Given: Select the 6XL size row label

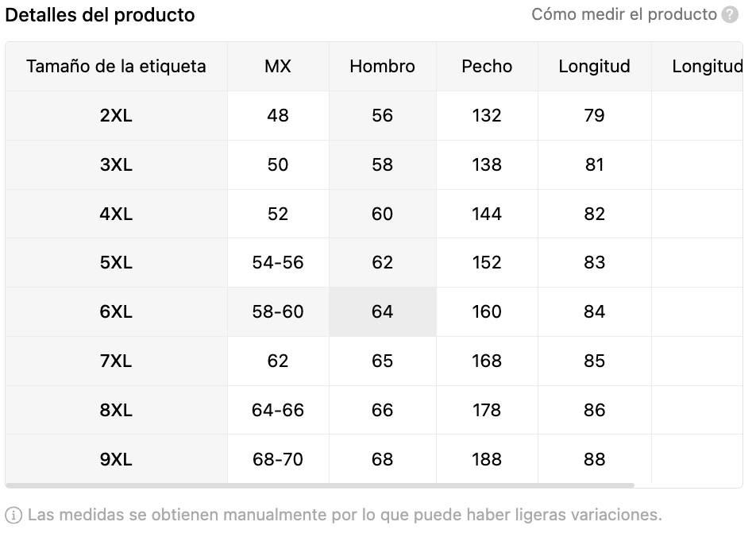Looking at the screenshot, I should click(116, 311).
